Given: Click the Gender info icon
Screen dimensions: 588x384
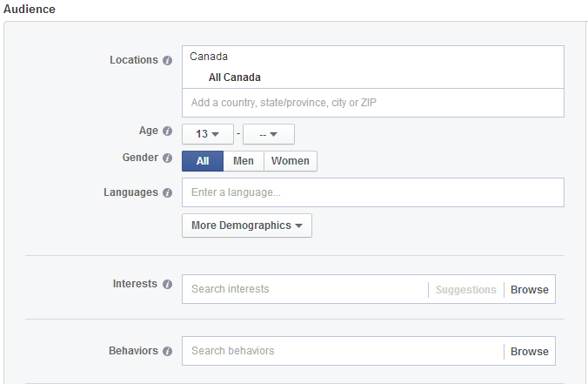Looking at the screenshot, I should click(x=167, y=158).
